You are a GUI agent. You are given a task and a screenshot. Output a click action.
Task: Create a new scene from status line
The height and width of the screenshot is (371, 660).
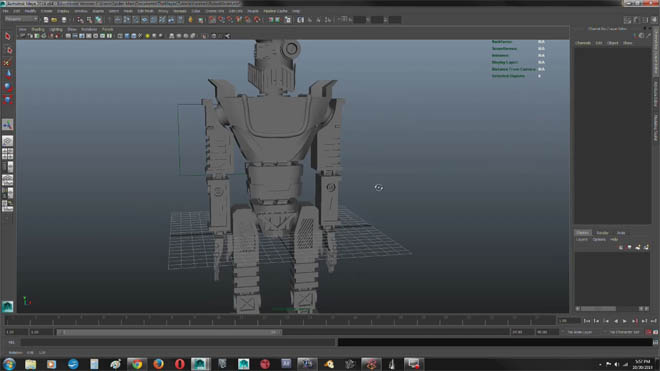[x=45, y=20]
